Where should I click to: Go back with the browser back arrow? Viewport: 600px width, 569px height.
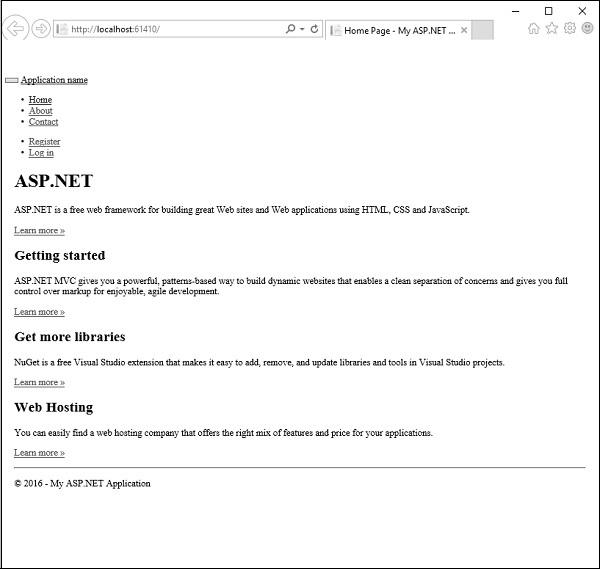click(16, 28)
